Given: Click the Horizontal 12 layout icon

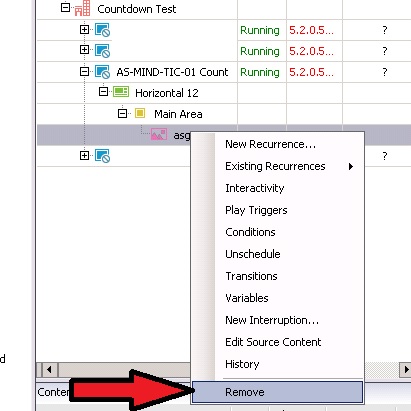Looking at the screenshot, I should pyautogui.click(x=121, y=92).
